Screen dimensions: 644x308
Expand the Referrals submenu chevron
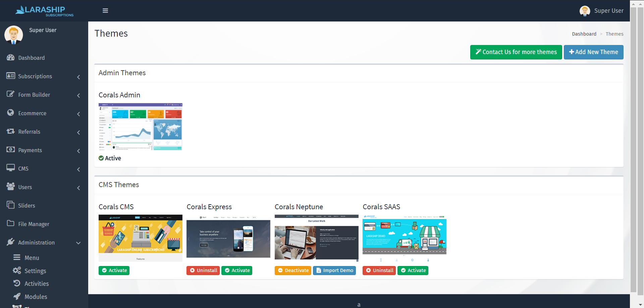pyautogui.click(x=78, y=132)
